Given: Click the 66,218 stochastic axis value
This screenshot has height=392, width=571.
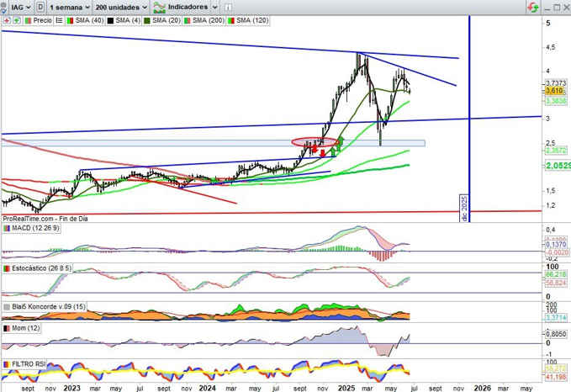Looking at the screenshot, I should pyautogui.click(x=556, y=274).
